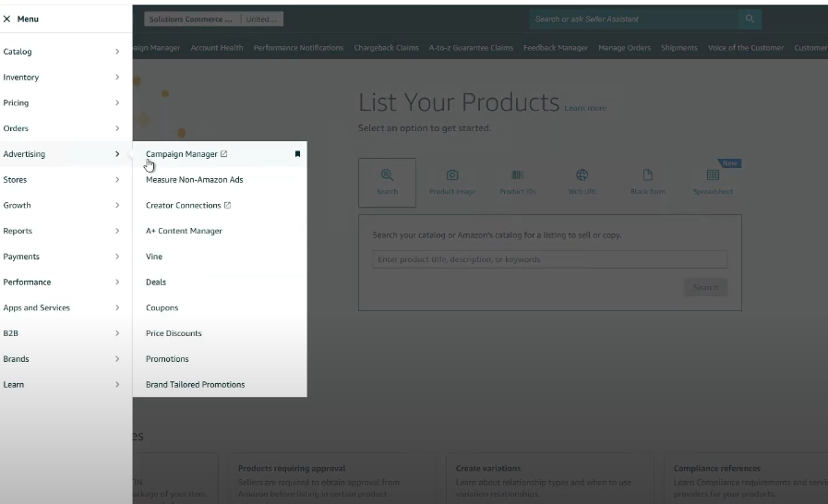The width and height of the screenshot is (828, 504).
Task: Open Feedback Manager link
Action: click(556, 48)
